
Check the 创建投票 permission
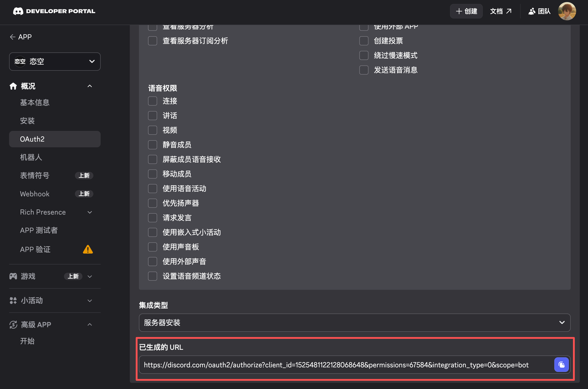coord(364,41)
